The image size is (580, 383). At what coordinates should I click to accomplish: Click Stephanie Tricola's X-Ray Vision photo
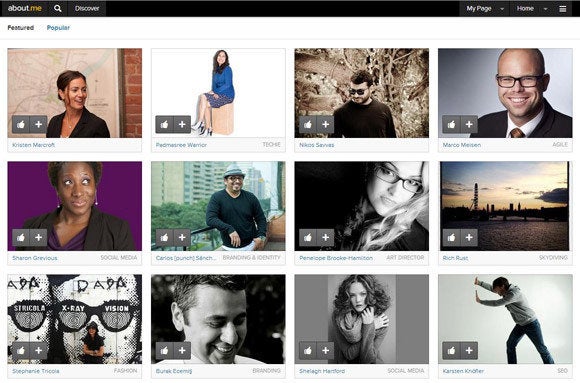[75, 319]
